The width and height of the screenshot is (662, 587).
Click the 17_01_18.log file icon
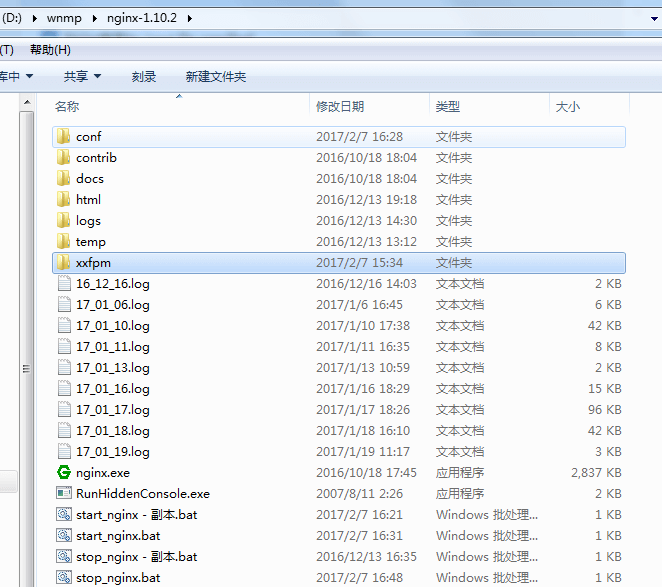tap(64, 431)
